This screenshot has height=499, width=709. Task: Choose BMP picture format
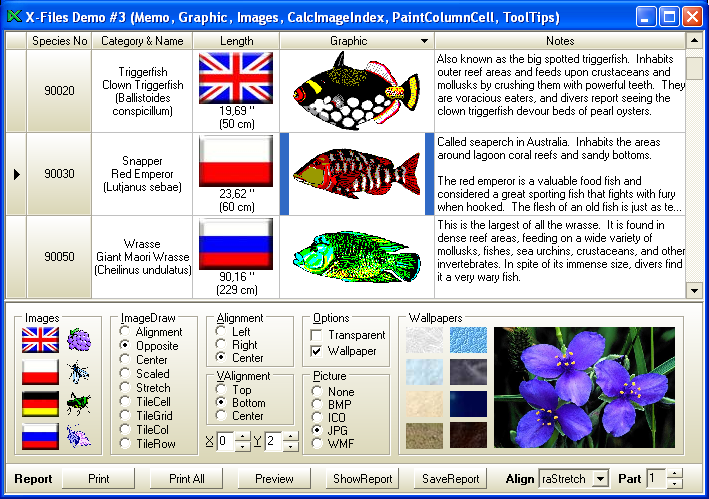pos(317,407)
